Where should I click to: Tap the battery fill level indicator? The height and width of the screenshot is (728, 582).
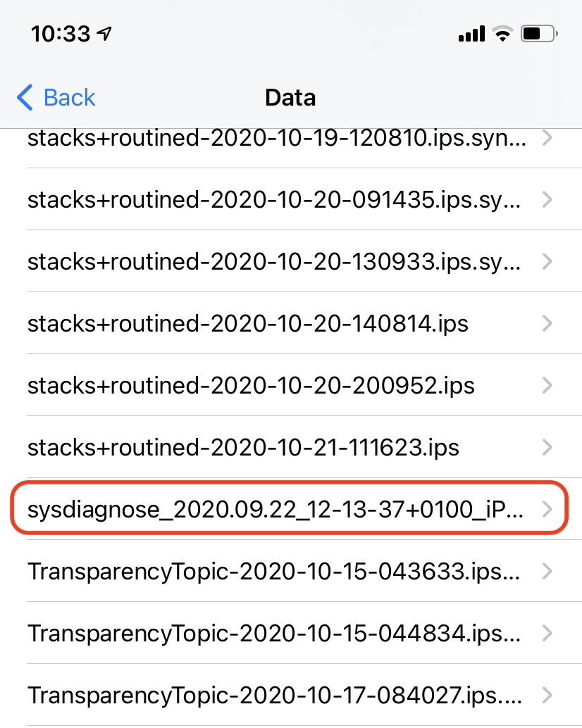533,33
